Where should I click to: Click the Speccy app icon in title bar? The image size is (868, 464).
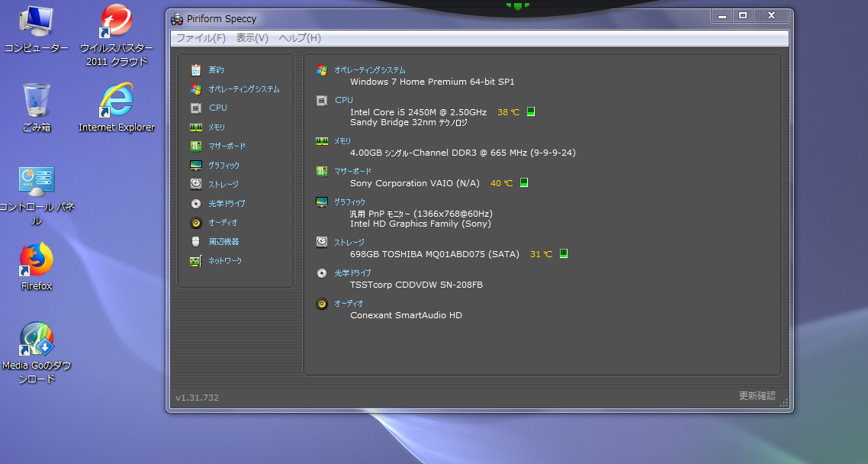point(177,19)
